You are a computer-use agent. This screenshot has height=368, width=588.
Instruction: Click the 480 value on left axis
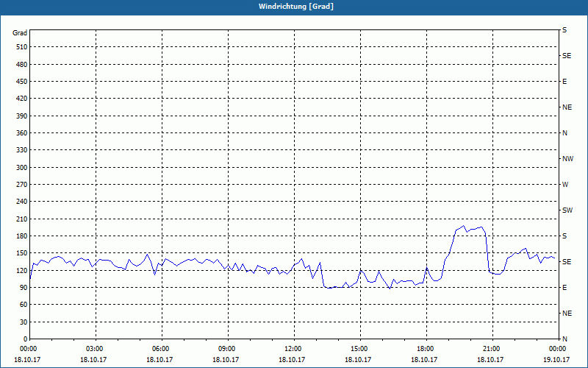(x=22, y=64)
